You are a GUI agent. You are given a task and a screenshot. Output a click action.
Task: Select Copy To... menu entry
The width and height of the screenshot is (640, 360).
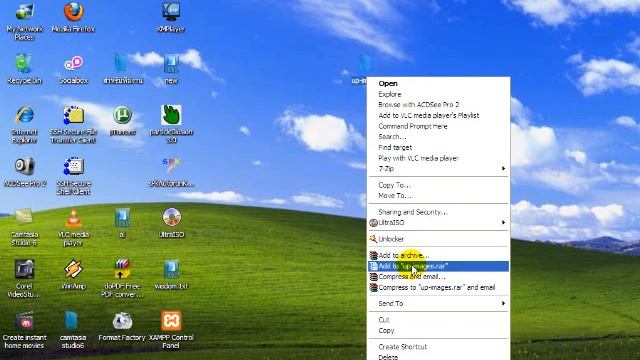click(439, 185)
